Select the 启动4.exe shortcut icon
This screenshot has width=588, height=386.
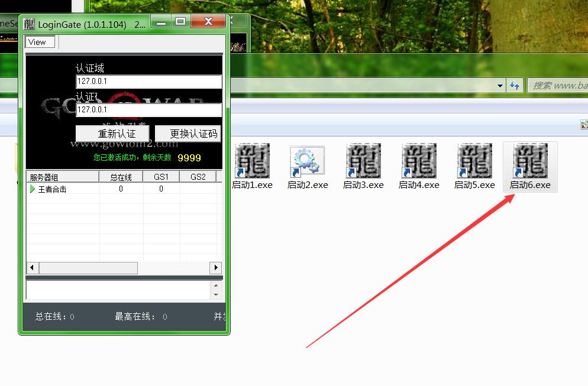click(x=419, y=161)
